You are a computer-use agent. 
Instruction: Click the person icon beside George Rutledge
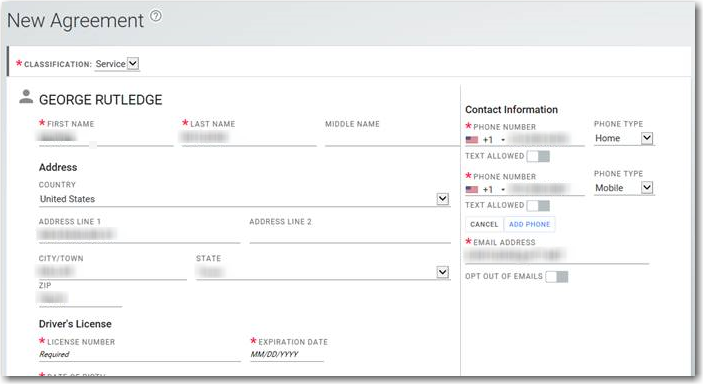click(26, 96)
